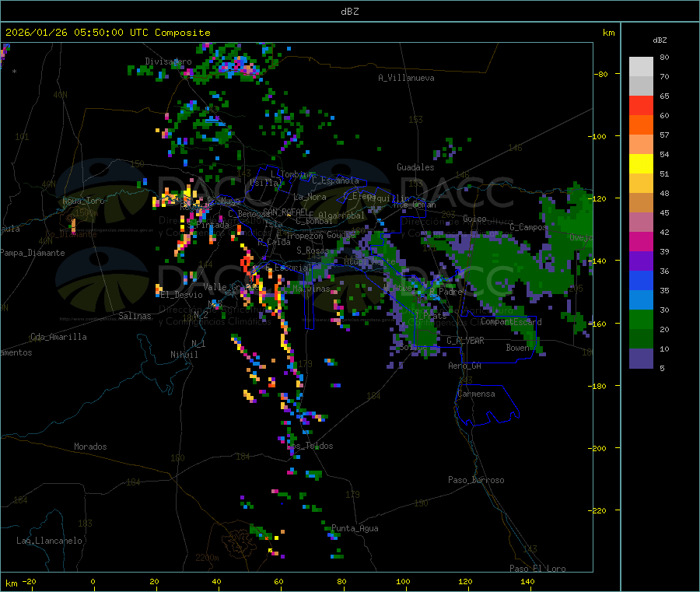Click the Carmensa location label

point(476,394)
